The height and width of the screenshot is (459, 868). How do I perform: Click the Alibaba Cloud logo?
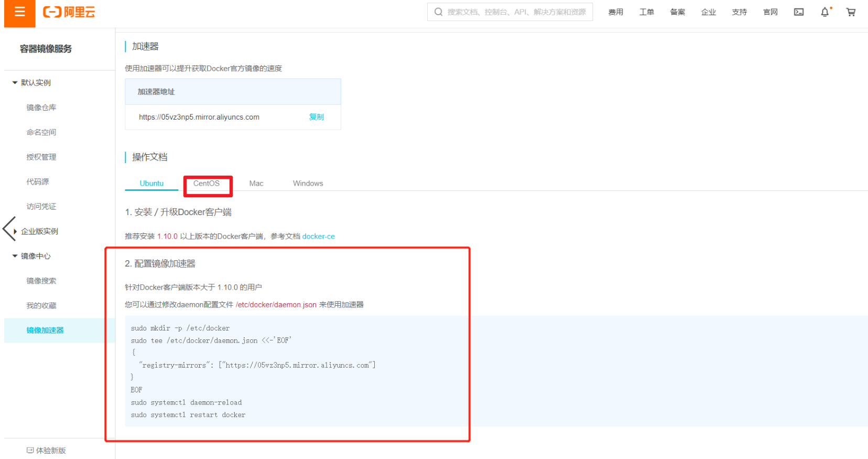(69, 12)
